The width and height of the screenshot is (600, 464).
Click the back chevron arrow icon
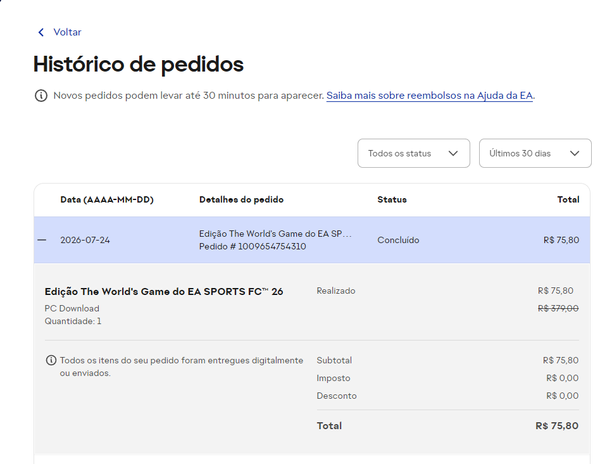point(41,32)
